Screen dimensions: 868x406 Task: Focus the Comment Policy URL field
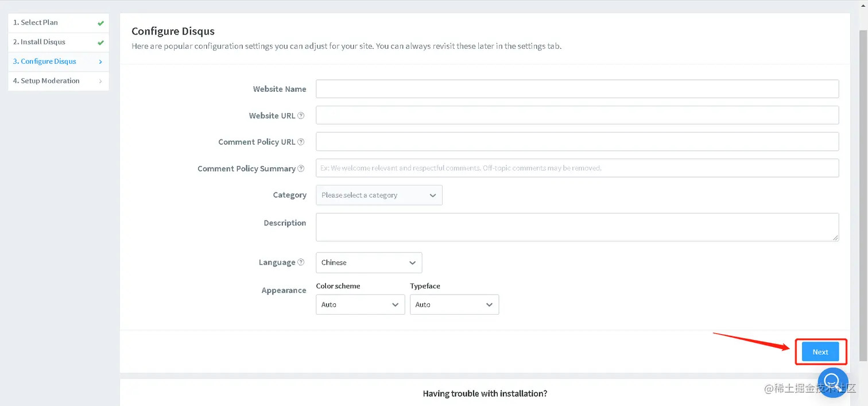point(577,142)
